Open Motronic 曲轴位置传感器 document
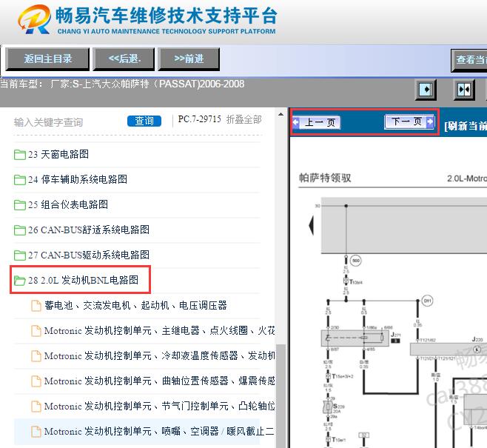This screenshot has height=448, width=487. pyautogui.click(x=160, y=381)
